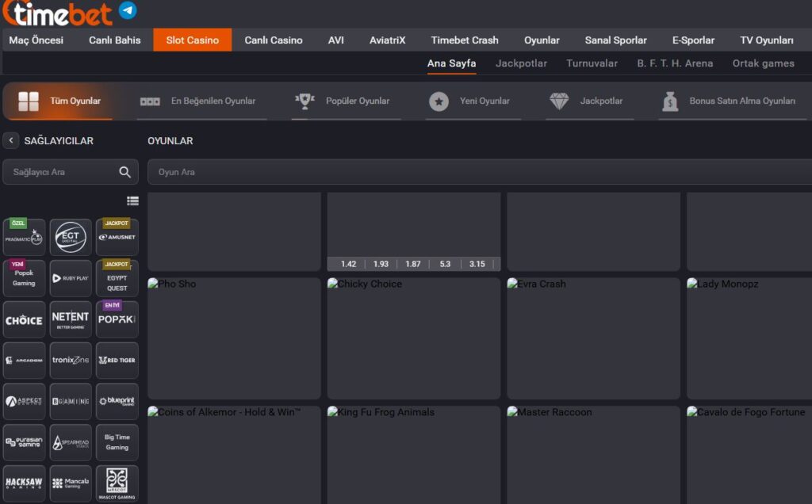The width and height of the screenshot is (812, 504).
Task: Open the Red Tiger provider tile
Action: (x=117, y=361)
